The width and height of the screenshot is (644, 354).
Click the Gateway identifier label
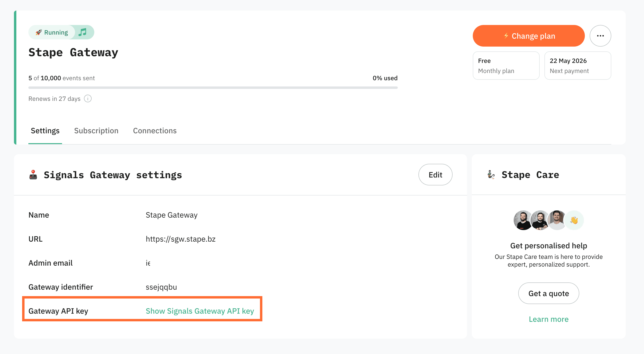coord(61,287)
